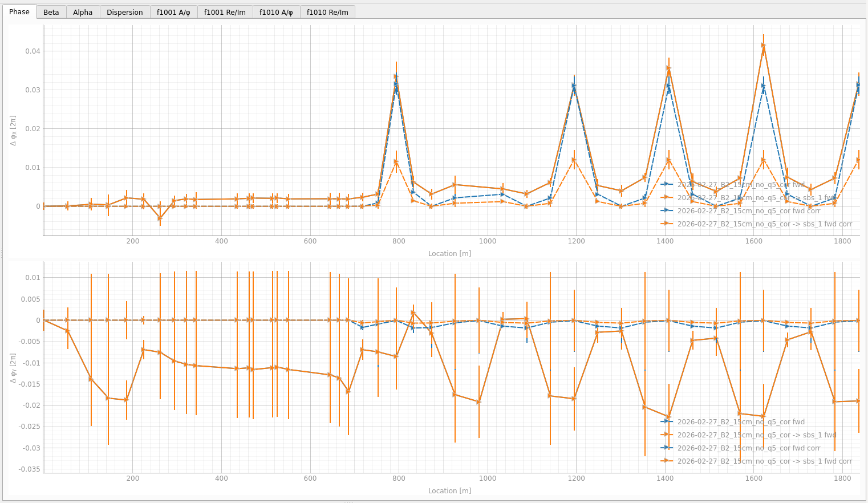Toggle Δφy plot legend entry 'no_q5_cor fwd corr'

740,448
